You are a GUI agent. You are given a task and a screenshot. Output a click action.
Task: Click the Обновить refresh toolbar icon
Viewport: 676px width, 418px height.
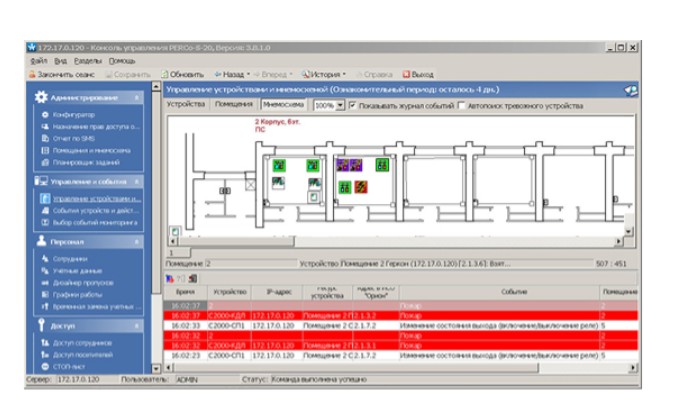(185, 74)
